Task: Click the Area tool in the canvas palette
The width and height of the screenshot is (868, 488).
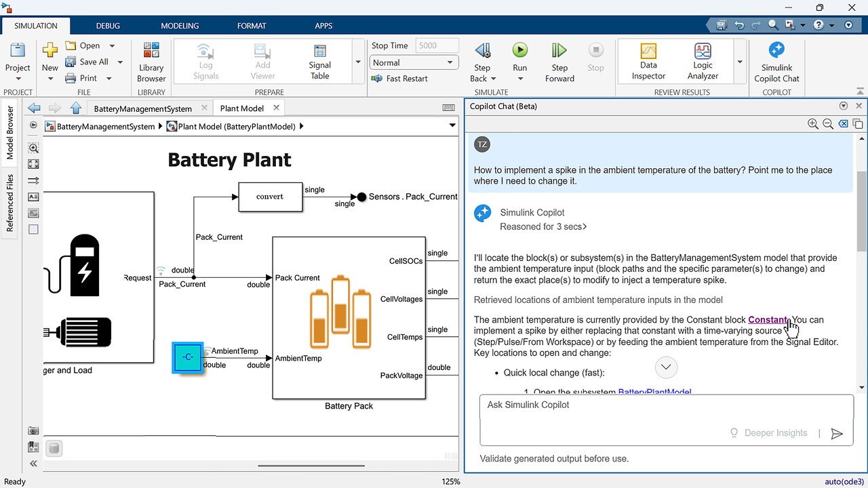Action: 34,229
